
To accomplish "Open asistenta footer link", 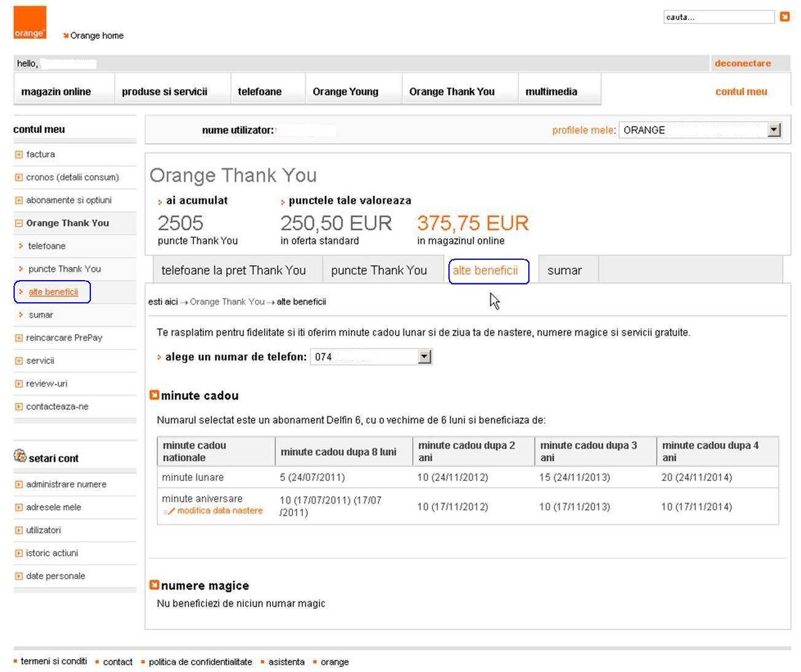I will coord(286,662).
